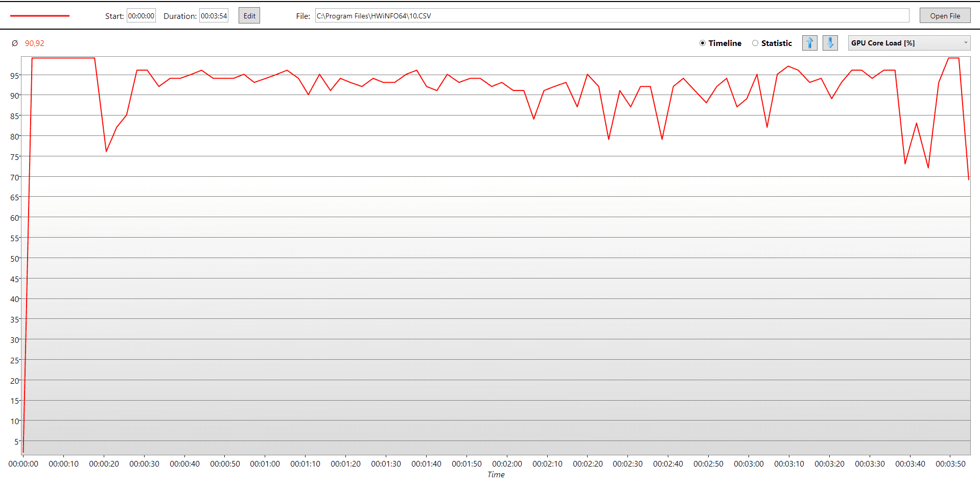Click the 00:00:40 time axis label
Screen dimensions: 980x487
(185, 464)
